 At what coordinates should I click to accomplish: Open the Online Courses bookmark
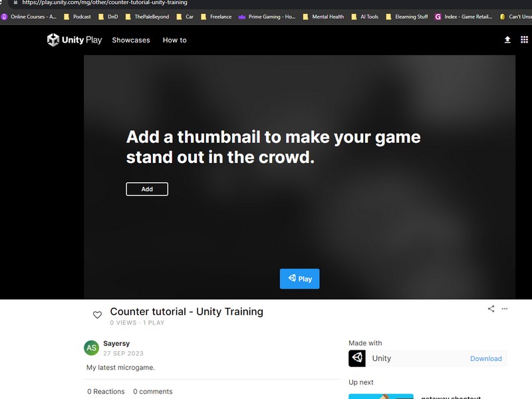(29, 17)
